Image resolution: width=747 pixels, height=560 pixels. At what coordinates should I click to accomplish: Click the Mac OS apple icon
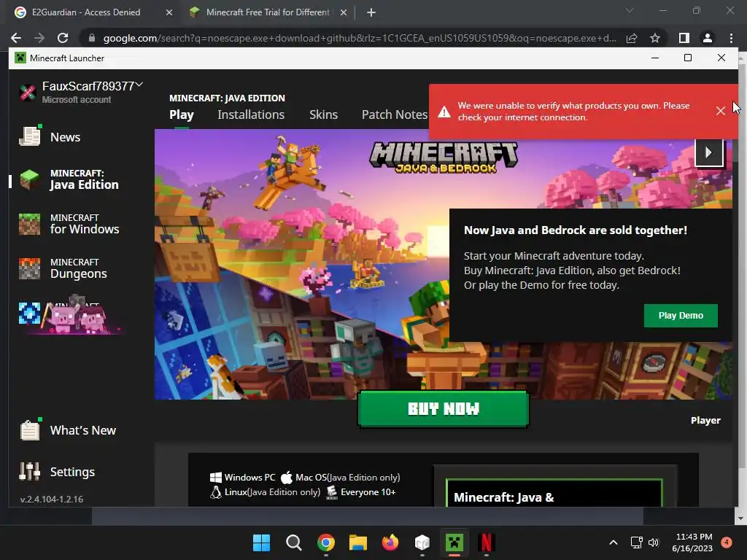pos(286,477)
